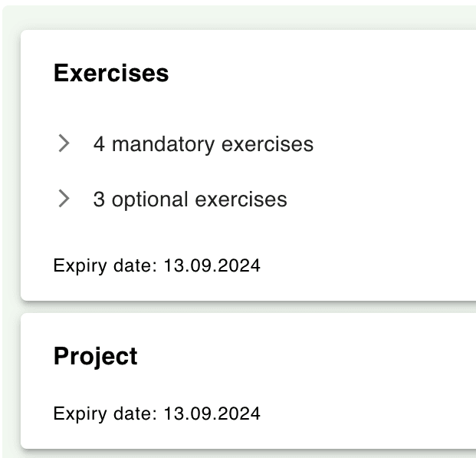Click empty area right of Project heading
This screenshot has height=458, width=476.
click(307, 357)
